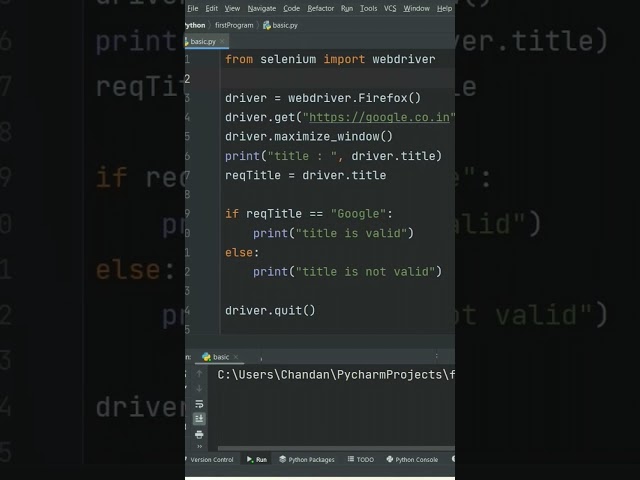Click on 'driver.quit()' line
The height and width of the screenshot is (480, 640).
pos(270,311)
